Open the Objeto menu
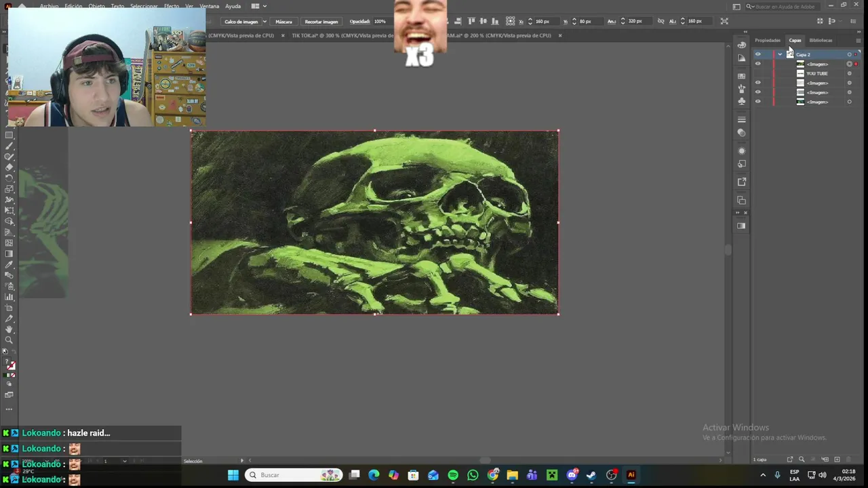The image size is (868, 488). (x=96, y=6)
